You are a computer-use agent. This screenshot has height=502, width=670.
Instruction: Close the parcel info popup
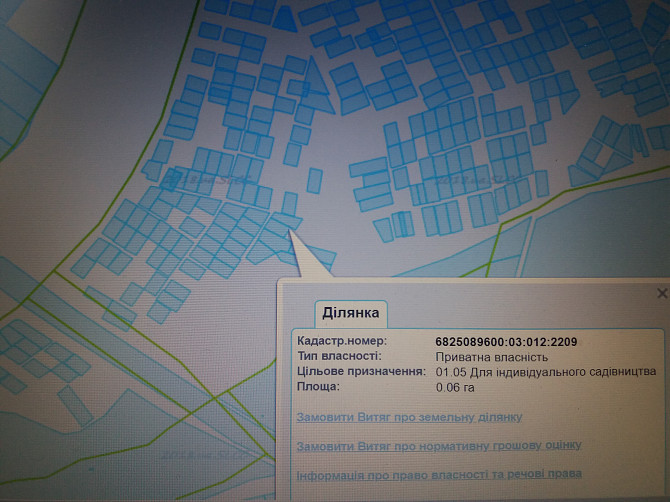662,293
